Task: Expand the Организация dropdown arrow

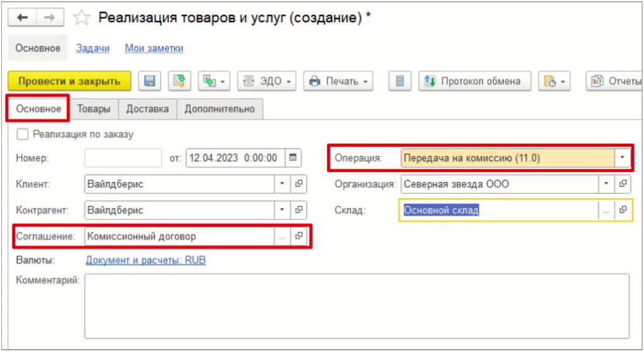Action: 606,184
